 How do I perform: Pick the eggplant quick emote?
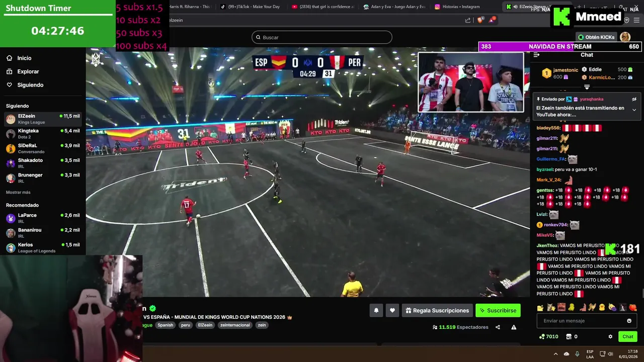click(x=612, y=307)
